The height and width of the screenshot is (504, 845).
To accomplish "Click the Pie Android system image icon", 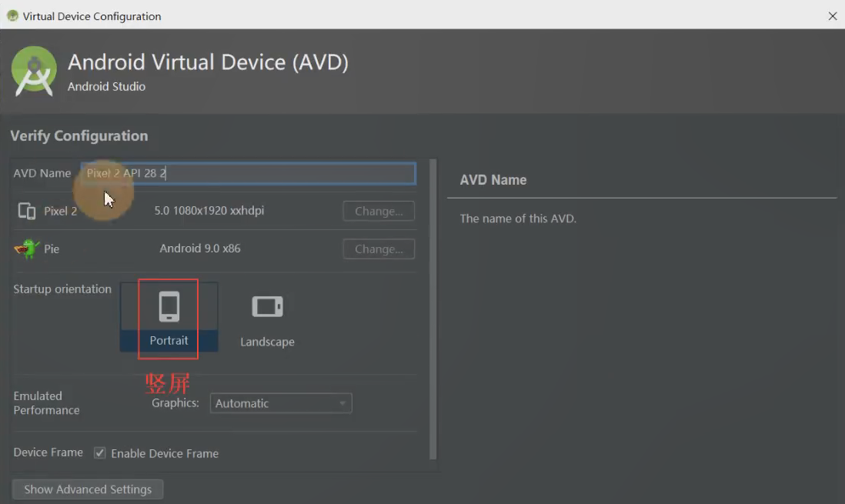I will (x=26, y=249).
